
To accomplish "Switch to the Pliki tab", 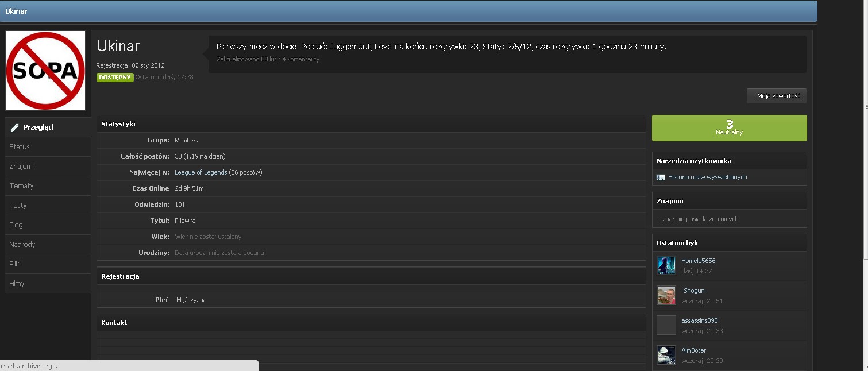I will pyautogui.click(x=48, y=264).
